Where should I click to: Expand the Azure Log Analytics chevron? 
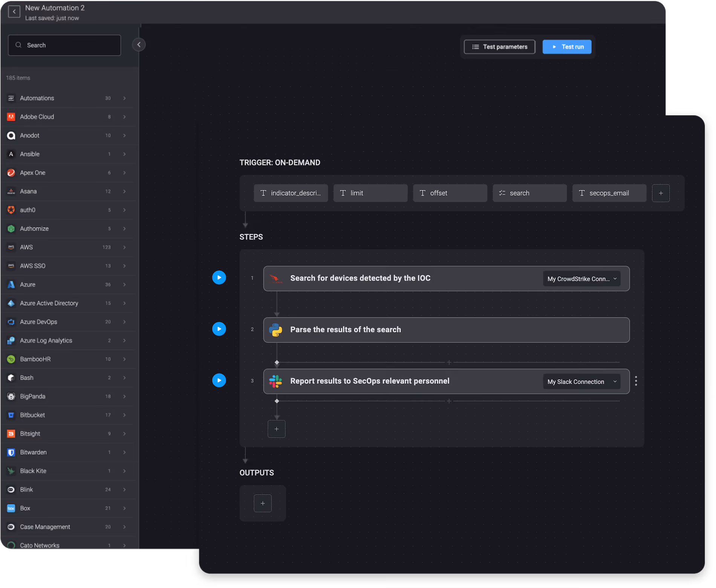[124, 340]
